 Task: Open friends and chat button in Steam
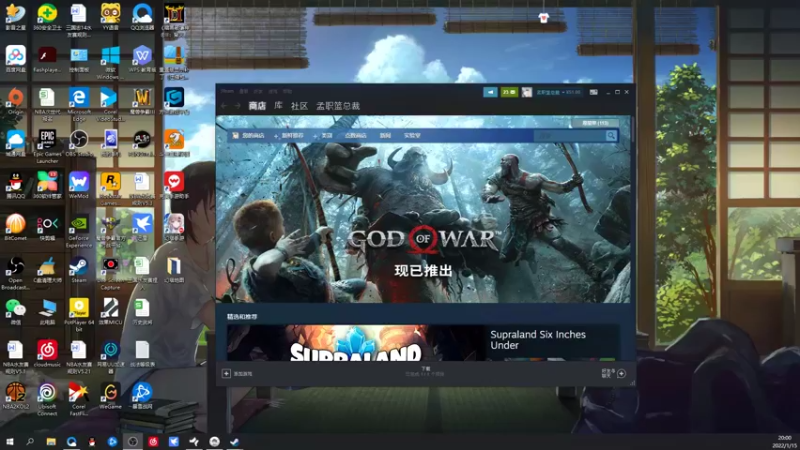[614, 373]
